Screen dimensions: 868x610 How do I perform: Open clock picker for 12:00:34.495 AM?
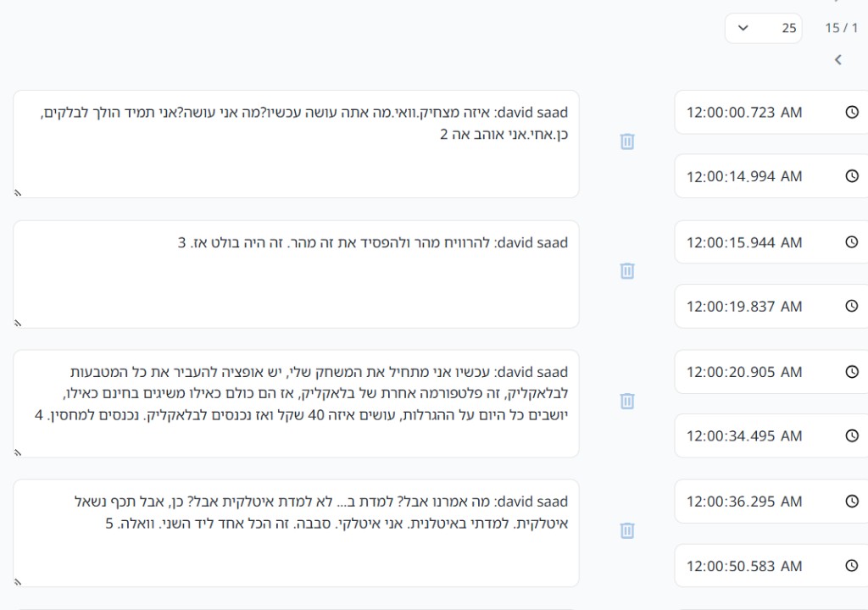point(852,435)
